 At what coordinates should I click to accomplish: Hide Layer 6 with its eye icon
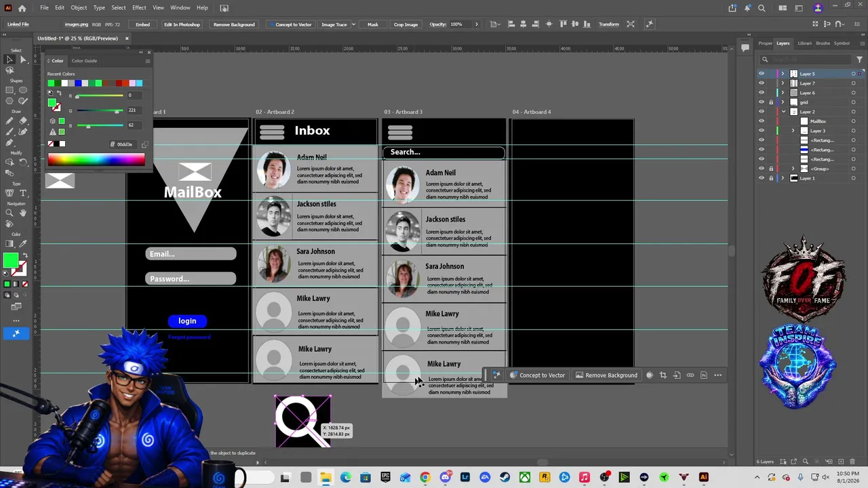[x=761, y=93]
